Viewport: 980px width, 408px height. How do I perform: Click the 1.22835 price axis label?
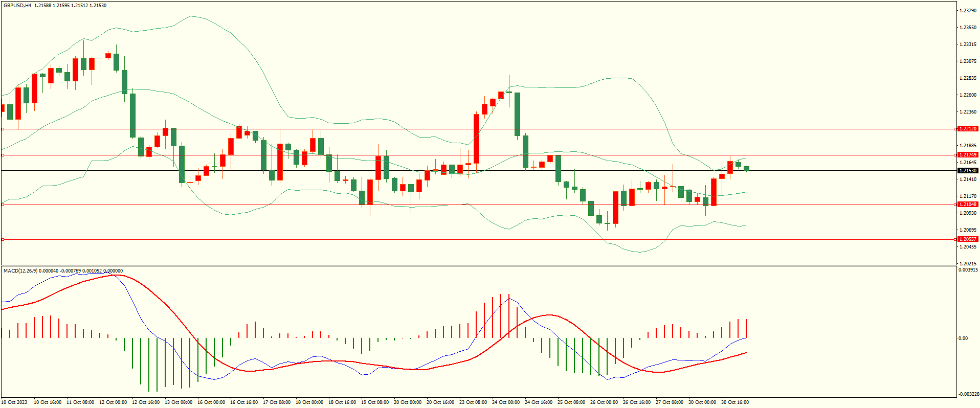968,78
